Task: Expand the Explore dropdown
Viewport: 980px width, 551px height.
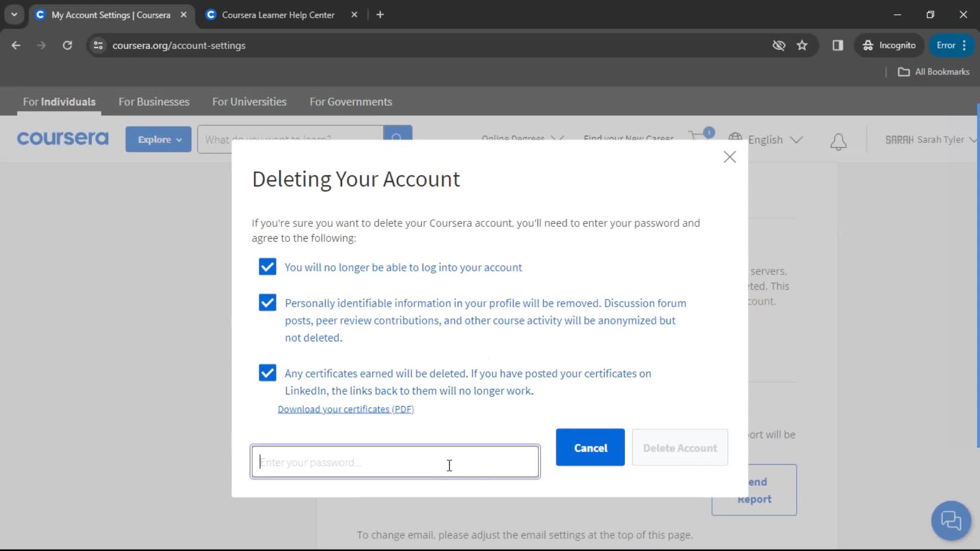Action: pyautogui.click(x=159, y=139)
